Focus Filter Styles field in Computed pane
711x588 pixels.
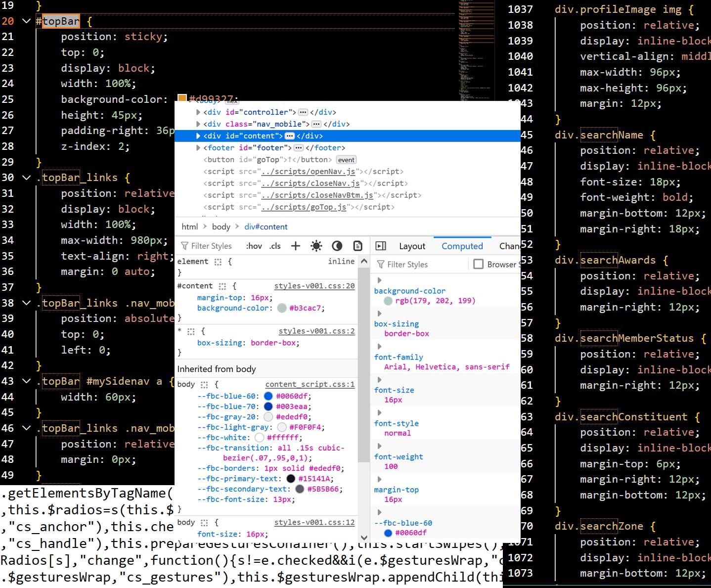[419, 264]
